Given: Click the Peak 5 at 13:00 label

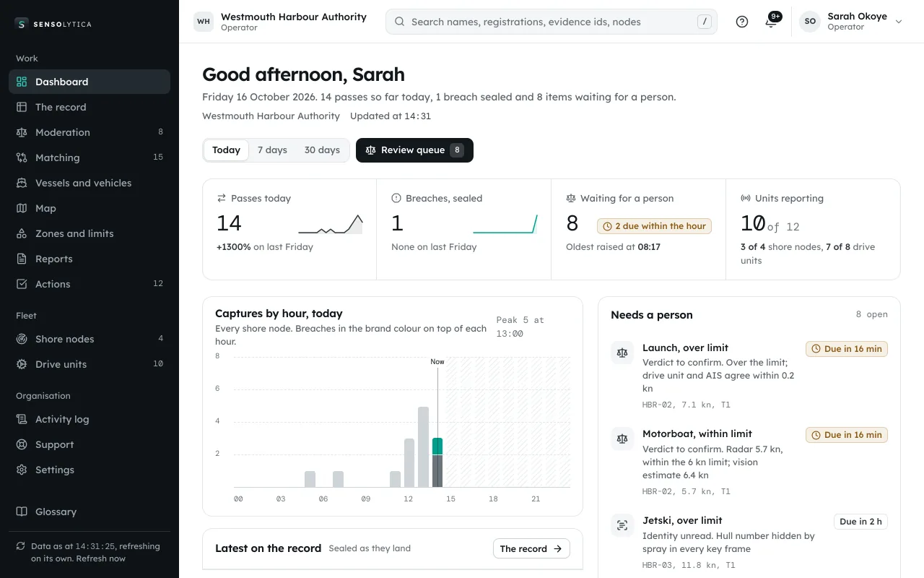Looking at the screenshot, I should (521, 327).
